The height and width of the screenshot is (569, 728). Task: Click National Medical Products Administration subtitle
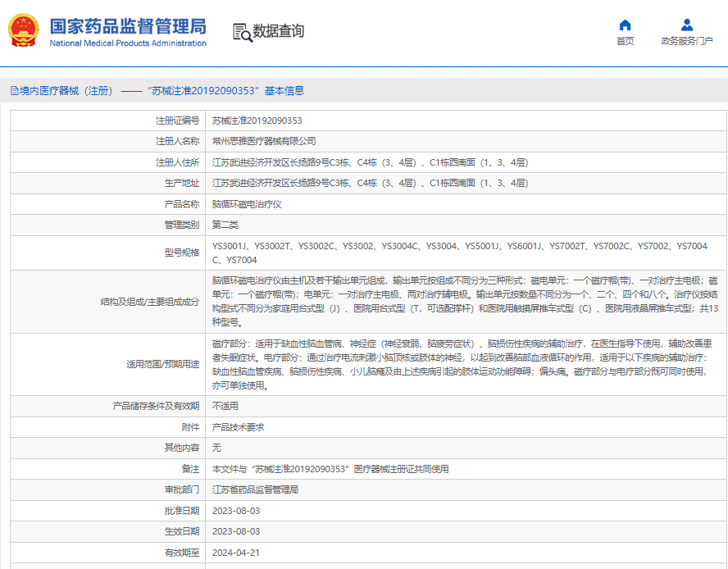click(x=128, y=43)
